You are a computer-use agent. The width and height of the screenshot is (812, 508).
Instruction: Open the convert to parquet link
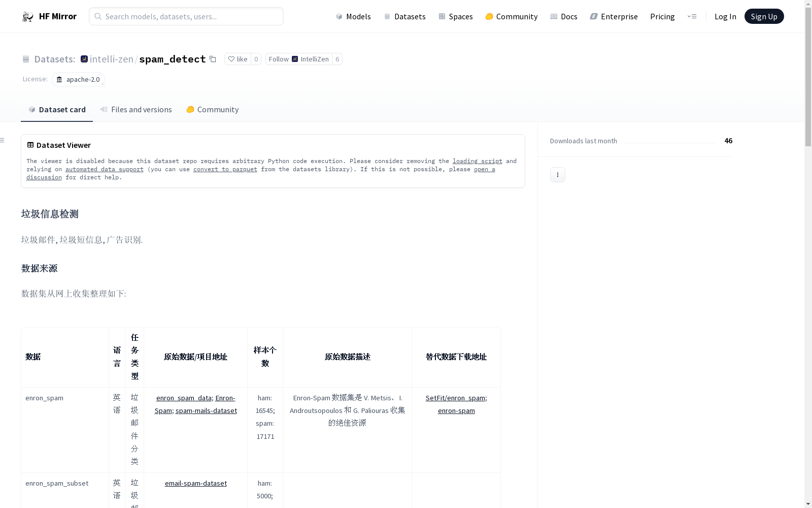225,169
